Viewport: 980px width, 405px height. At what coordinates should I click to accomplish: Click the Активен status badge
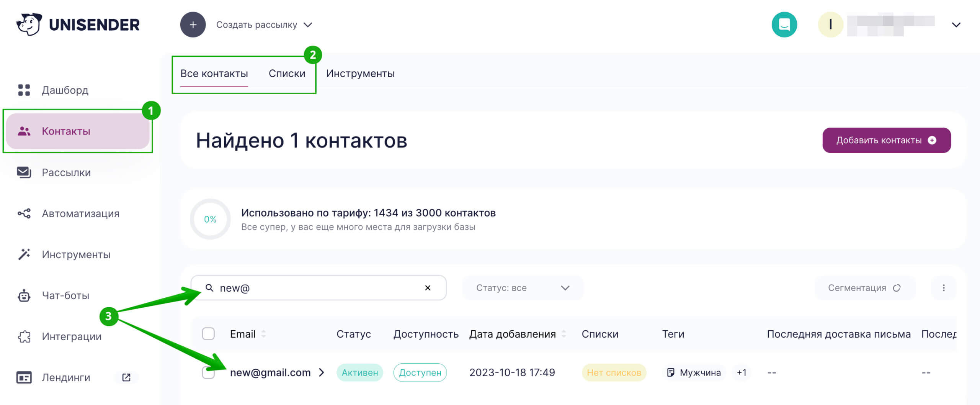pyautogui.click(x=359, y=372)
